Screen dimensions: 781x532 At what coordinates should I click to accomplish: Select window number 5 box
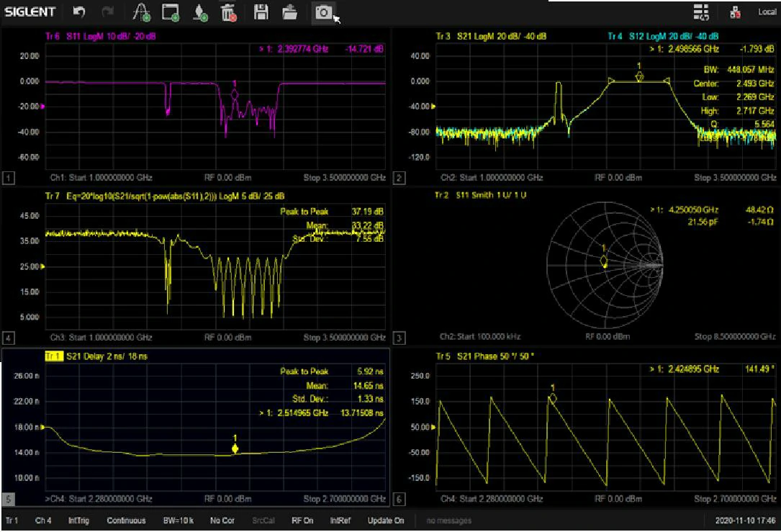click(9, 499)
